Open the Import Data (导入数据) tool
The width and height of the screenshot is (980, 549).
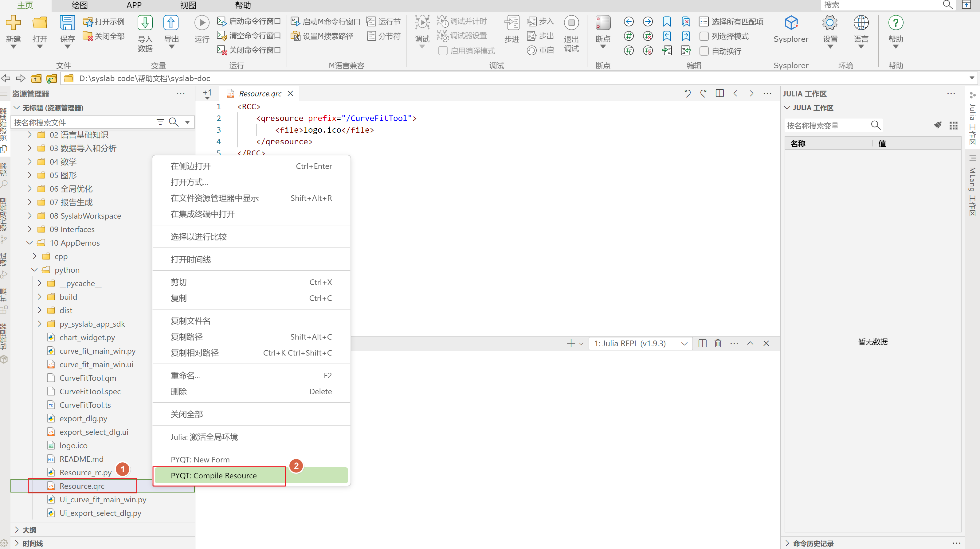145,33
